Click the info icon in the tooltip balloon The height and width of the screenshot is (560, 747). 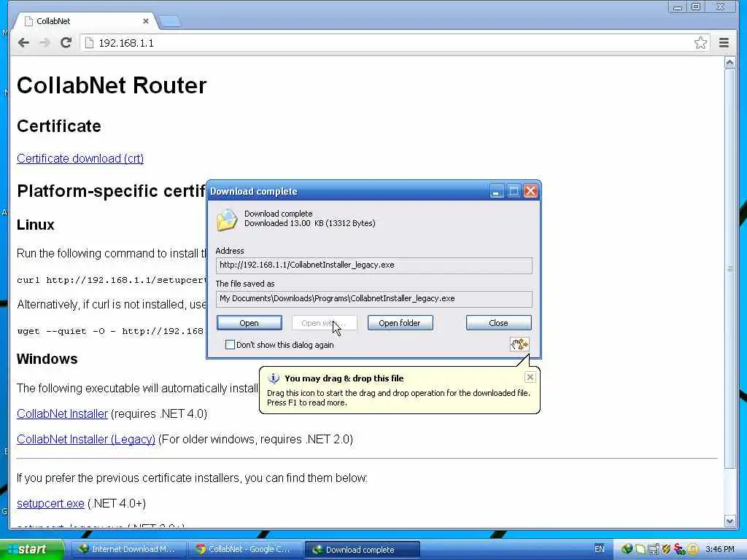[x=274, y=378]
